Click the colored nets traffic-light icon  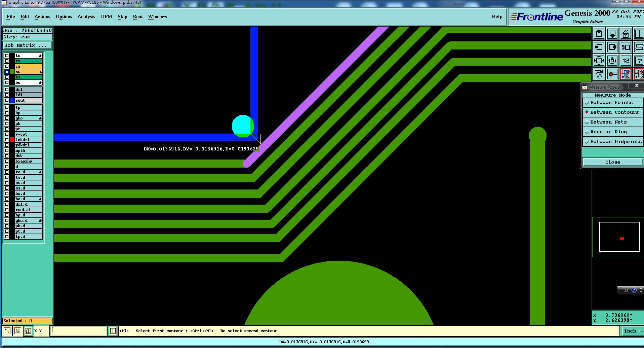(626, 74)
